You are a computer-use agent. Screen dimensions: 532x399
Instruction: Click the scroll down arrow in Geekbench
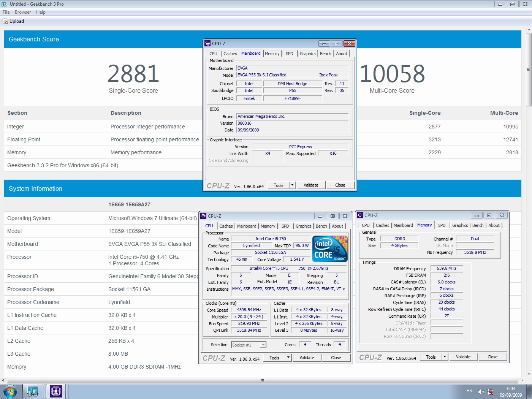click(529, 374)
